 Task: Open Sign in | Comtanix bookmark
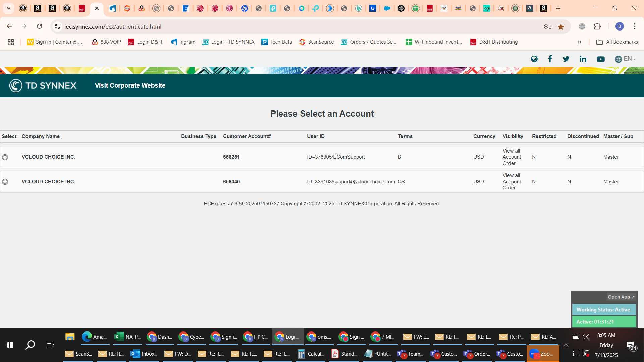pyautogui.click(x=55, y=42)
